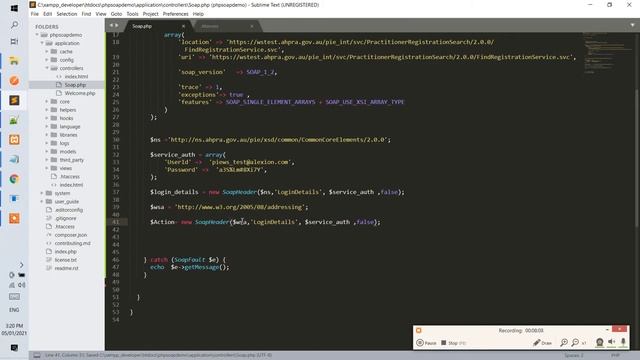Open the .editorconfig file
The image size is (640, 360).
pos(69,210)
